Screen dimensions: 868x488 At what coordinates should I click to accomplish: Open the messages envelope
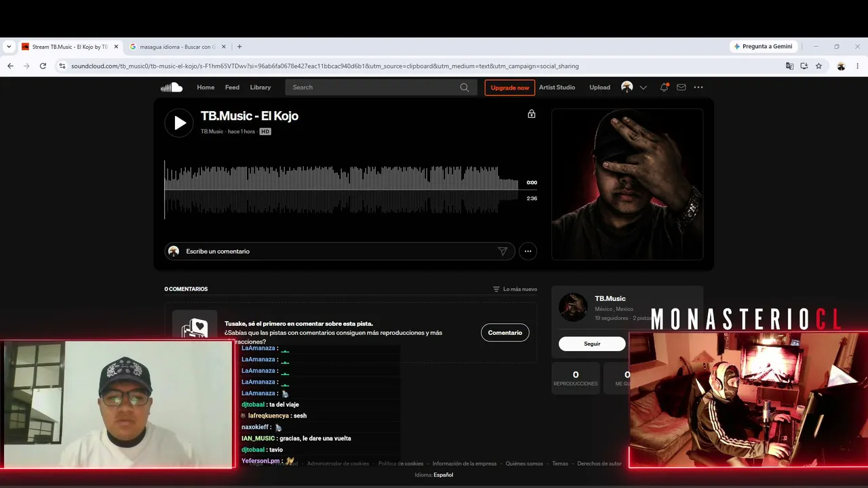tap(682, 87)
